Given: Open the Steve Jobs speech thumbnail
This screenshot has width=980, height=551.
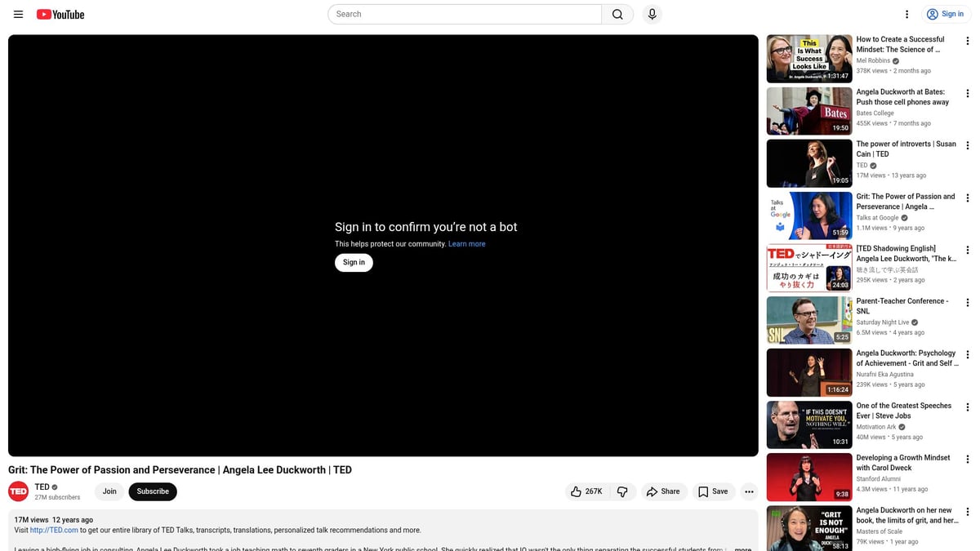Looking at the screenshot, I should click(x=808, y=424).
